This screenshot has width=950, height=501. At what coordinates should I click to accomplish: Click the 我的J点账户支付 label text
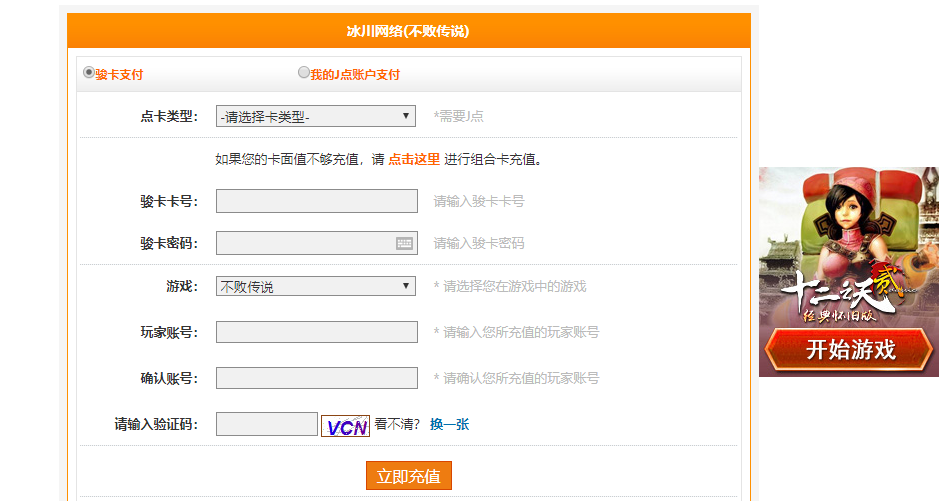coord(355,75)
